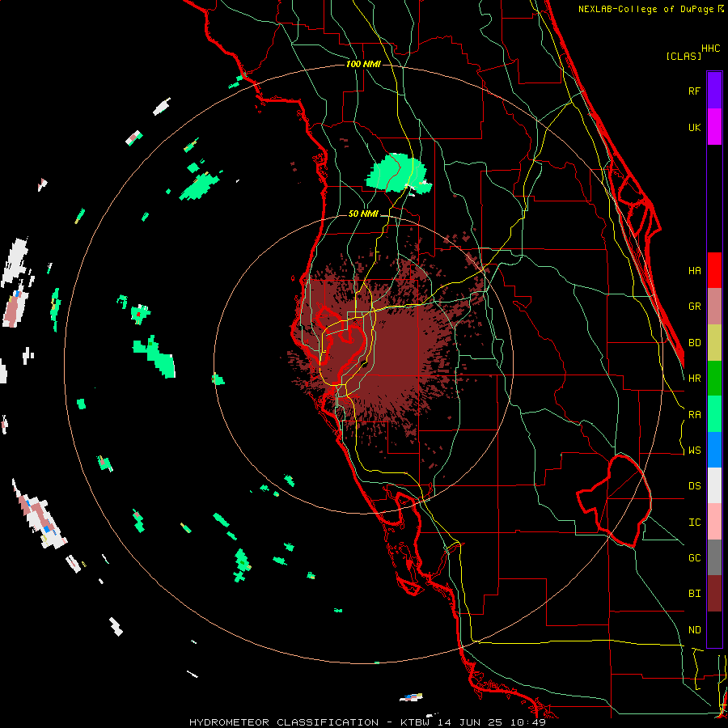The image size is (728, 728).
Task: Click the HR dark green legend swatch
Action: click(714, 379)
